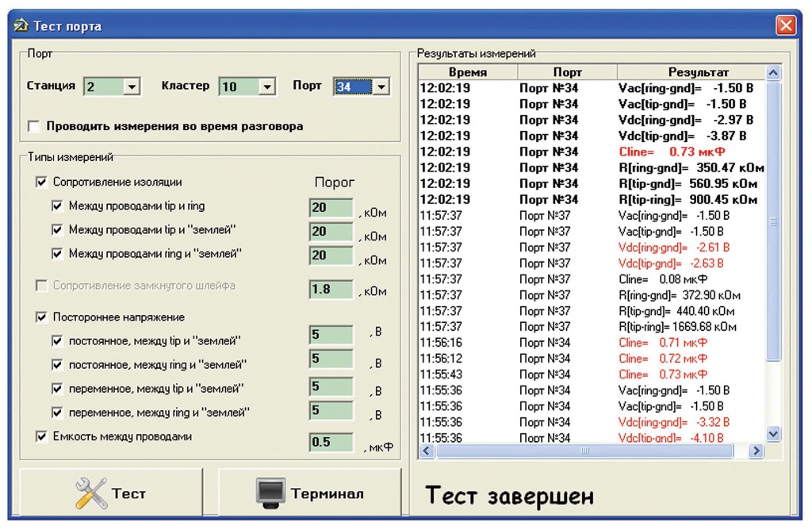Click threshold field for переменное tip voltage
This screenshot has width=812, height=530.
coord(331,386)
